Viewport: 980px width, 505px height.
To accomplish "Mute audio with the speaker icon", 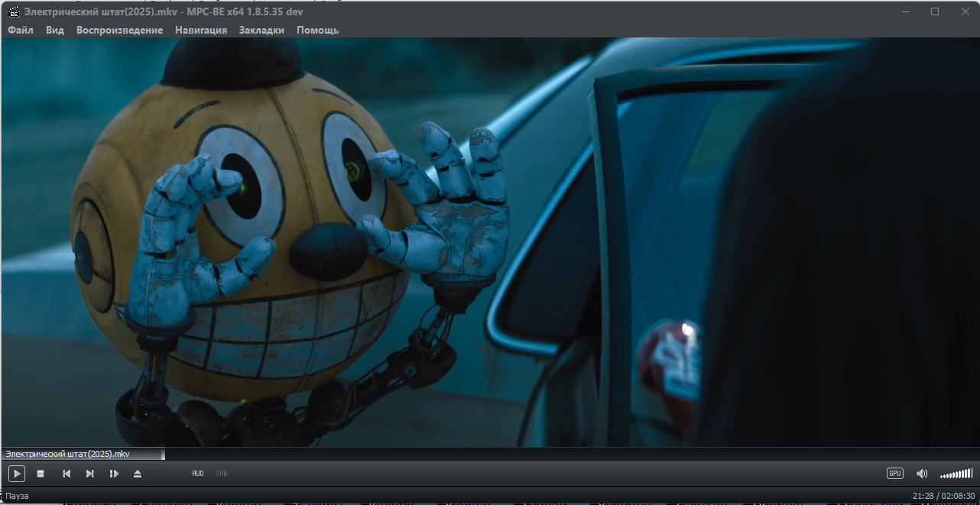I will coord(922,474).
